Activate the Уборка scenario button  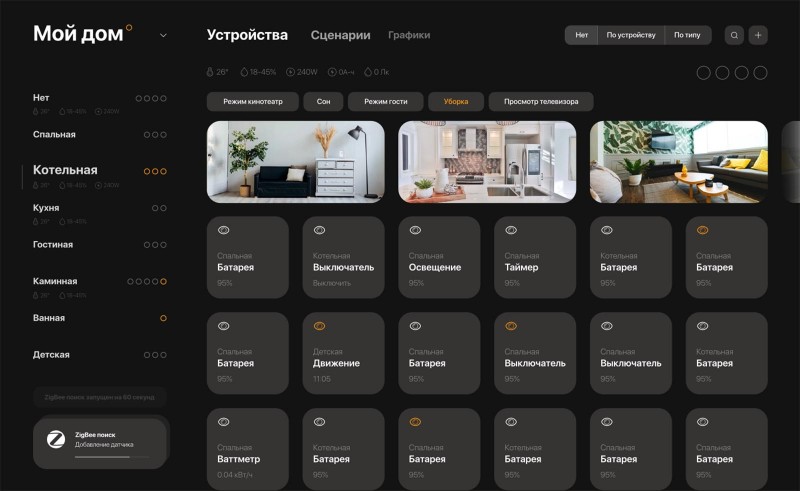[x=456, y=102]
